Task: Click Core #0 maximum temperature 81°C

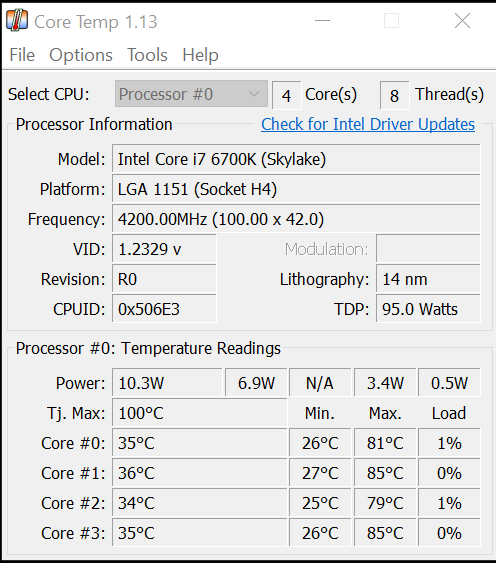Action: pos(385,443)
